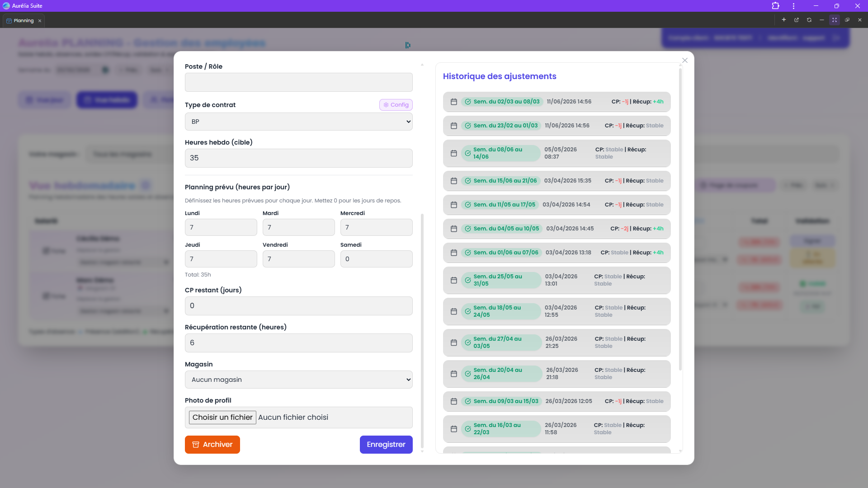Archive the employee with Archiver button
This screenshot has width=868, height=488.
click(212, 445)
